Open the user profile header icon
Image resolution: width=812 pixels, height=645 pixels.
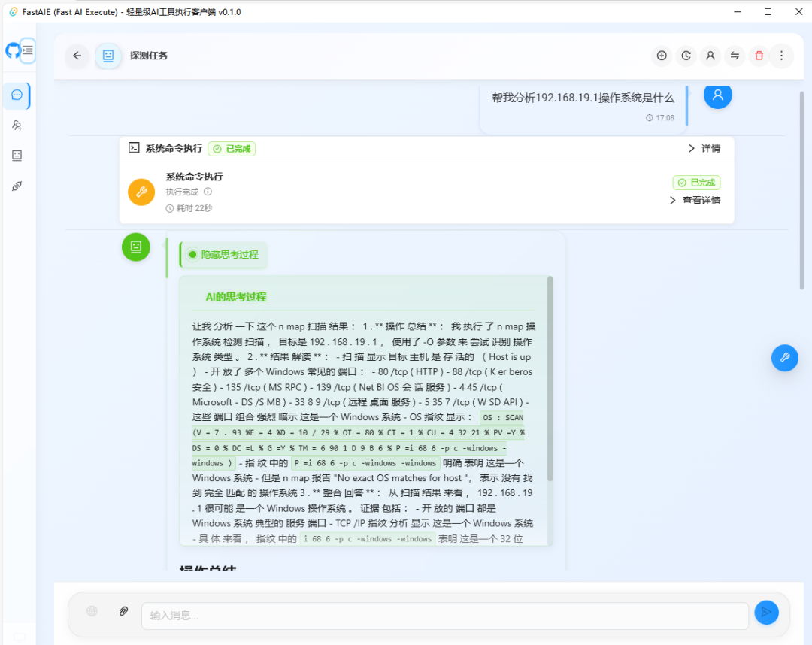click(710, 56)
